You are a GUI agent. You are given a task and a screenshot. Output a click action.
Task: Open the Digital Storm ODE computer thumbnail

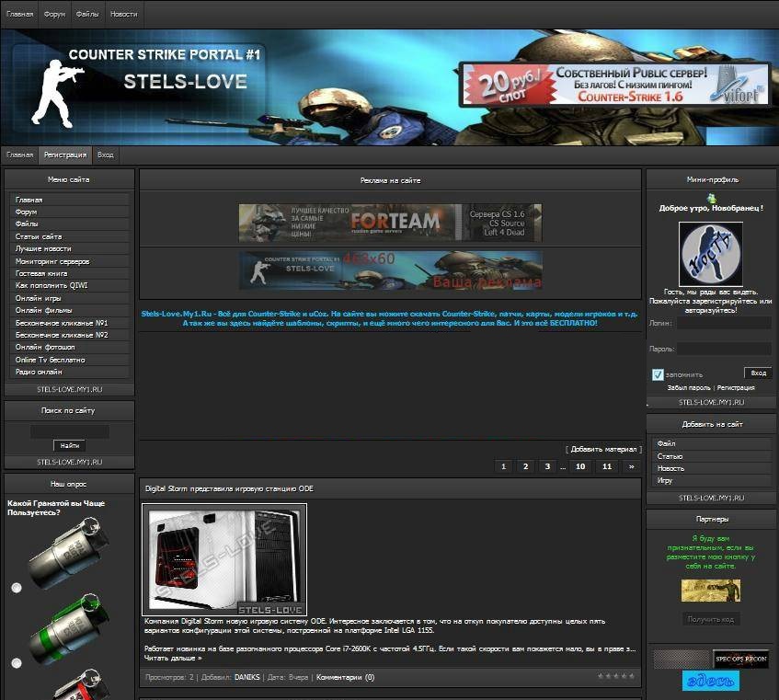pyautogui.click(x=224, y=560)
